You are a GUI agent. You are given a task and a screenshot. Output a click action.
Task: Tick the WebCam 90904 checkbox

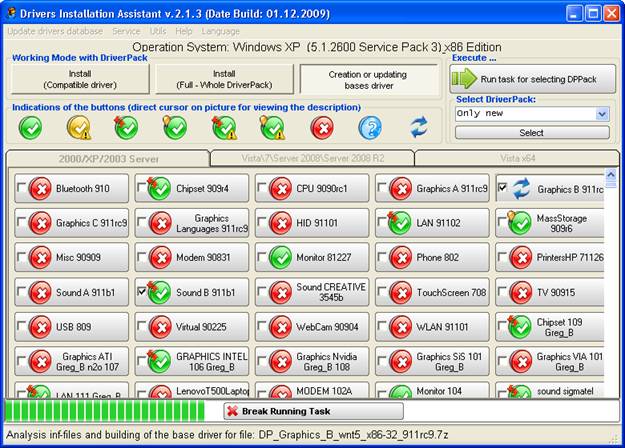(x=262, y=326)
